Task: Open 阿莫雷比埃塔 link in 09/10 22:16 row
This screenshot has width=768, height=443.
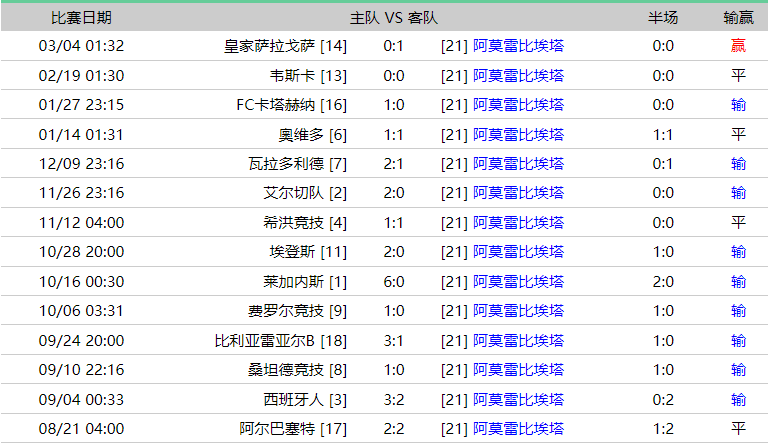Action: tap(518, 370)
